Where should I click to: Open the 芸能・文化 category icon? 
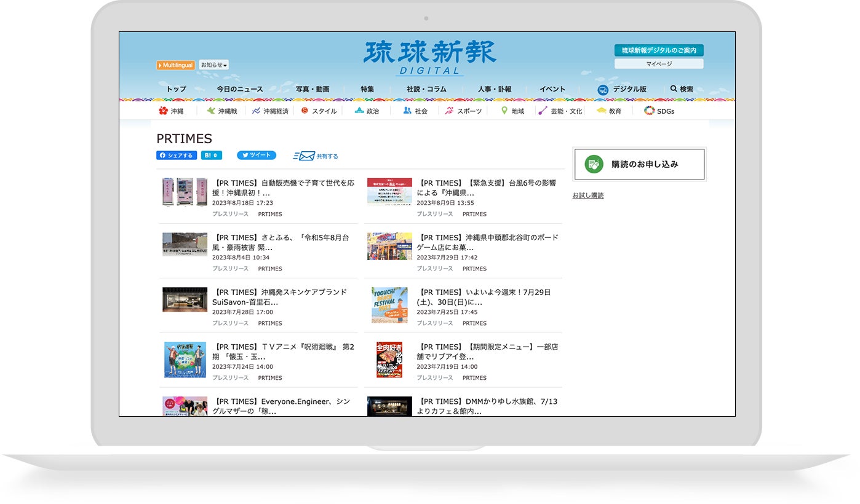(x=543, y=111)
